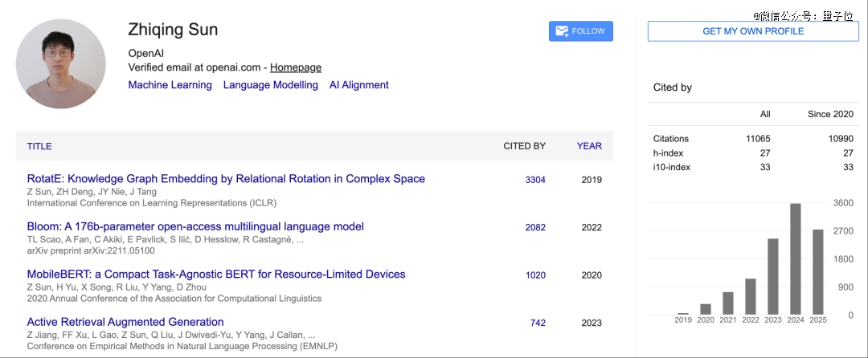Screen dimensions: 868x358
Task: View the 742 citations of Active Retrieval
Action: coord(538,323)
